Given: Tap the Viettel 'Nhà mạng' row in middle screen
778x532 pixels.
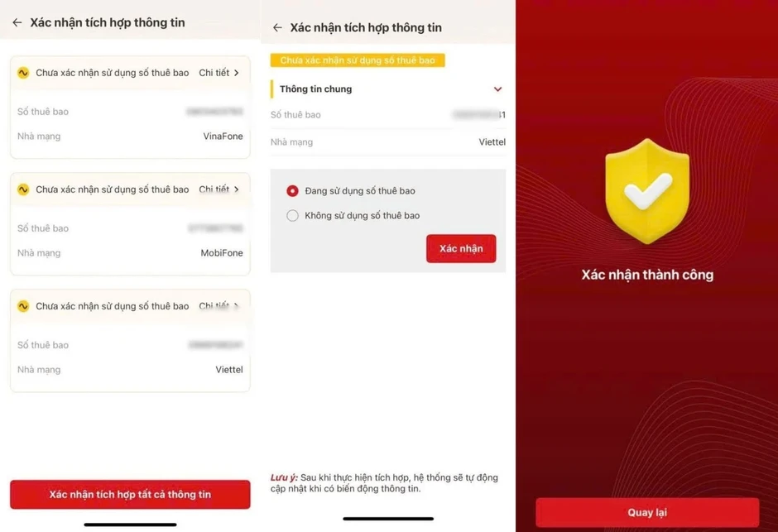Looking at the screenshot, I should (x=388, y=142).
